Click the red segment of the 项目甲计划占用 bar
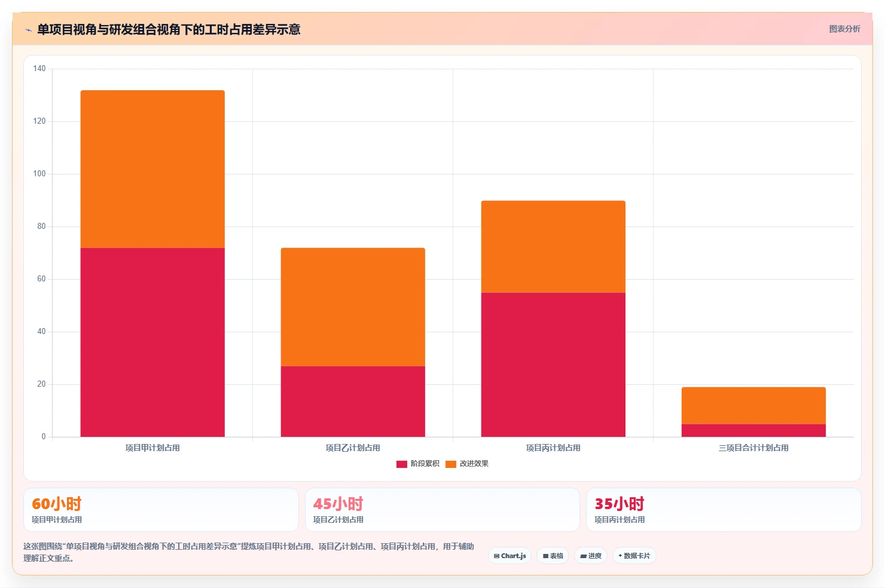The image size is (885, 588). (x=152, y=342)
